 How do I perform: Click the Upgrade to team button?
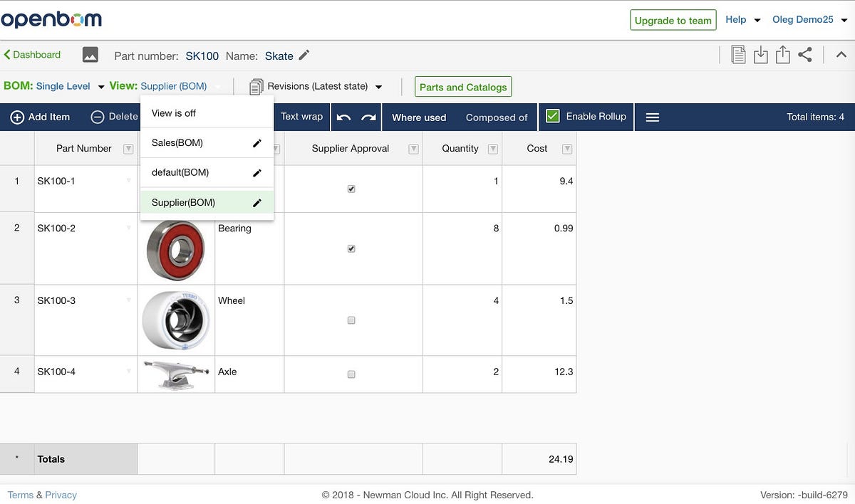point(673,20)
